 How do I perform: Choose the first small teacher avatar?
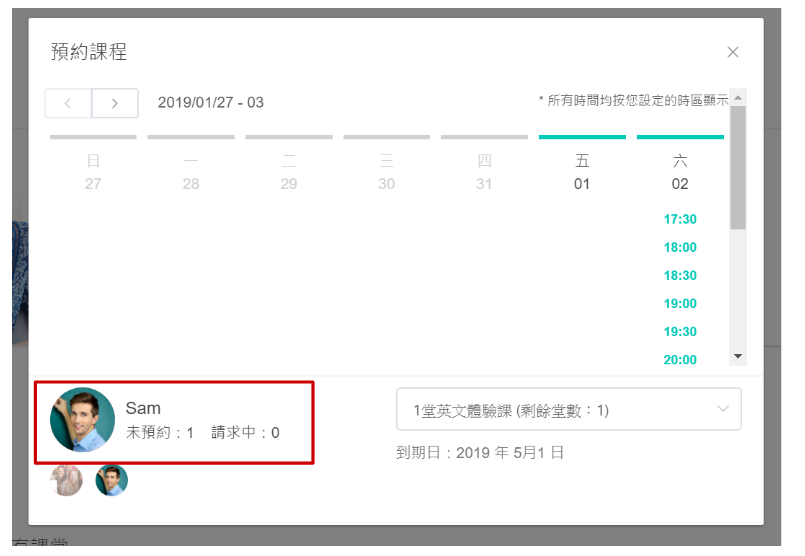click(67, 480)
